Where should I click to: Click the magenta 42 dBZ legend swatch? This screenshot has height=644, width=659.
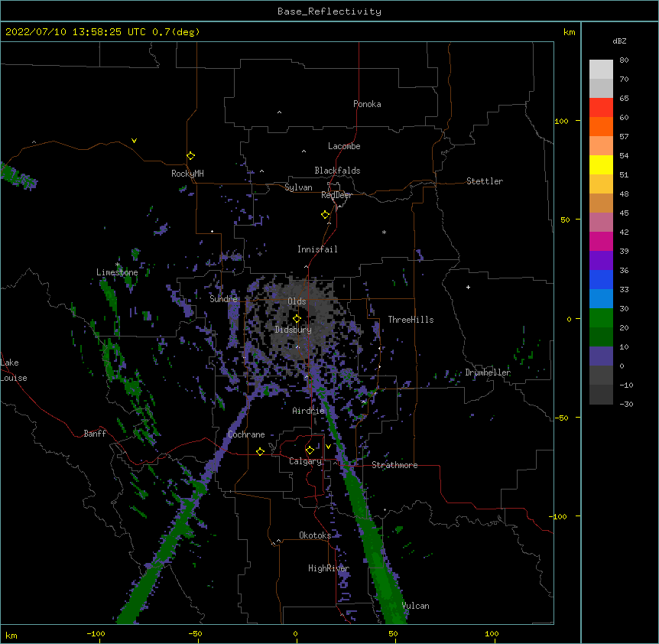(601, 241)
